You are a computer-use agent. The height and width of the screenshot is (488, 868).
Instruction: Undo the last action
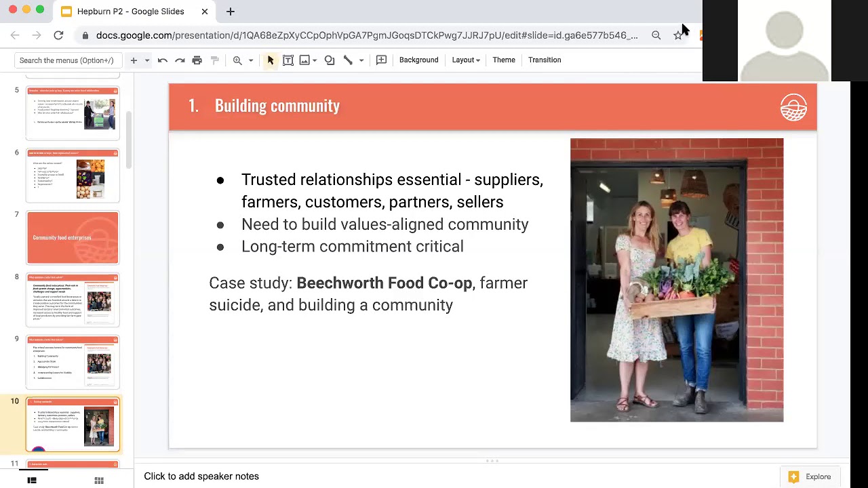(x=163, y=60)
